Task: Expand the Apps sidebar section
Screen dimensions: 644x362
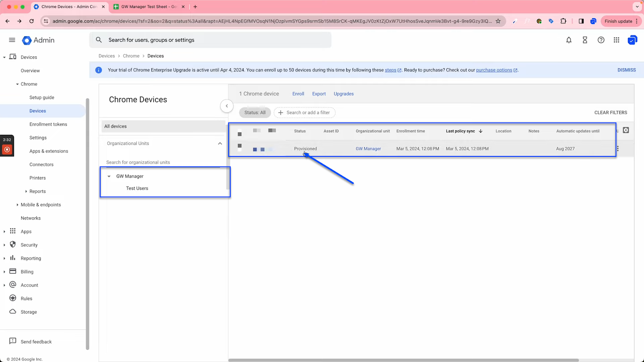Action: tap(4, 231)
